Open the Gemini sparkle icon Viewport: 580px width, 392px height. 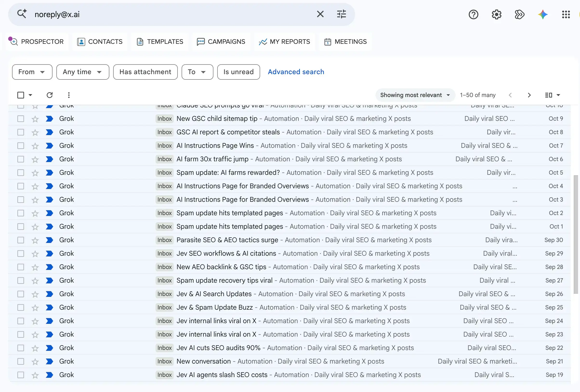(543, 14)
